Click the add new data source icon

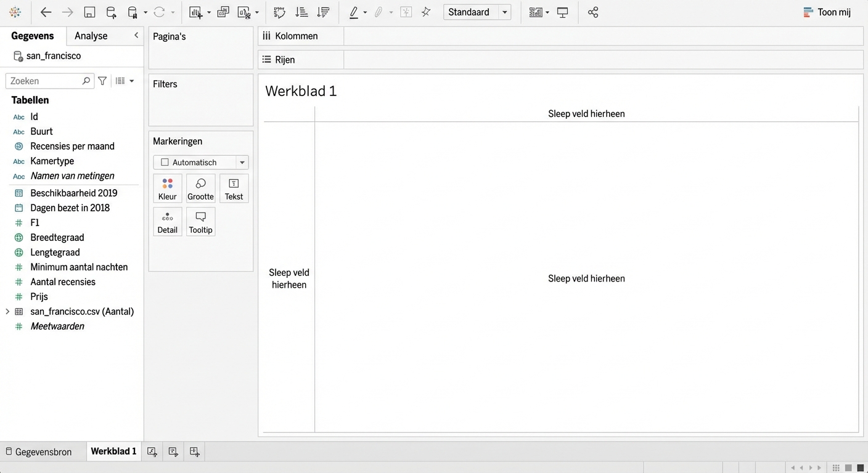tap(111, 12)
